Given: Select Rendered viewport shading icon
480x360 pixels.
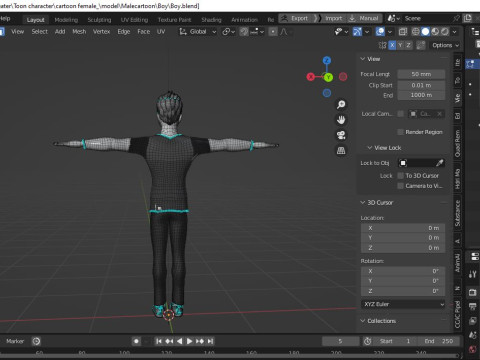Looking at the screenshot, I should [445, 32].
